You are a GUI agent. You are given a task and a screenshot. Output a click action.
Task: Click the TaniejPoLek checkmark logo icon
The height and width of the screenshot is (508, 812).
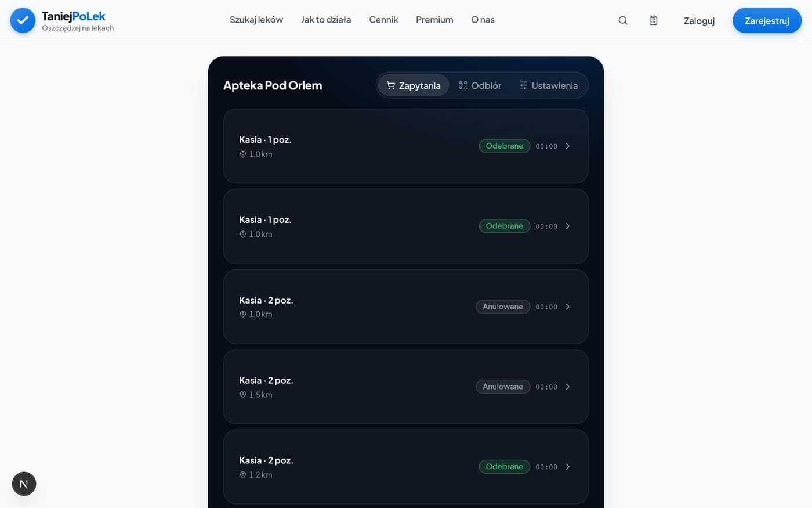(23, 20)
